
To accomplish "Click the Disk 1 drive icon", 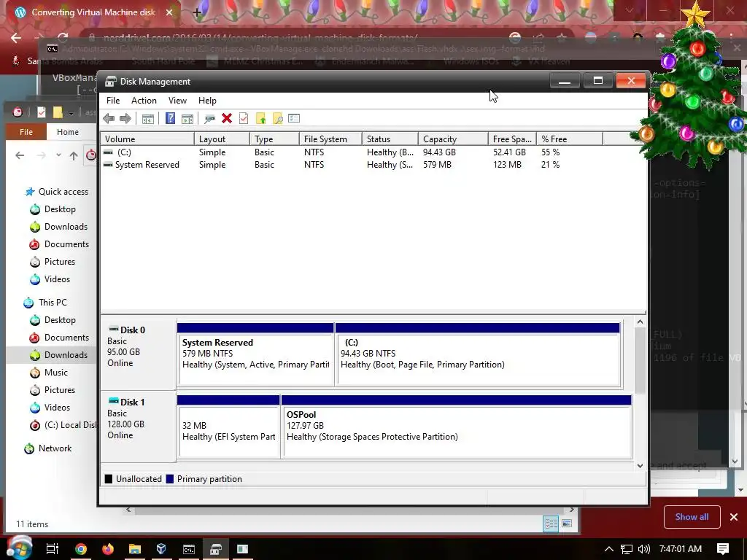I will click(x=113, y=402).
